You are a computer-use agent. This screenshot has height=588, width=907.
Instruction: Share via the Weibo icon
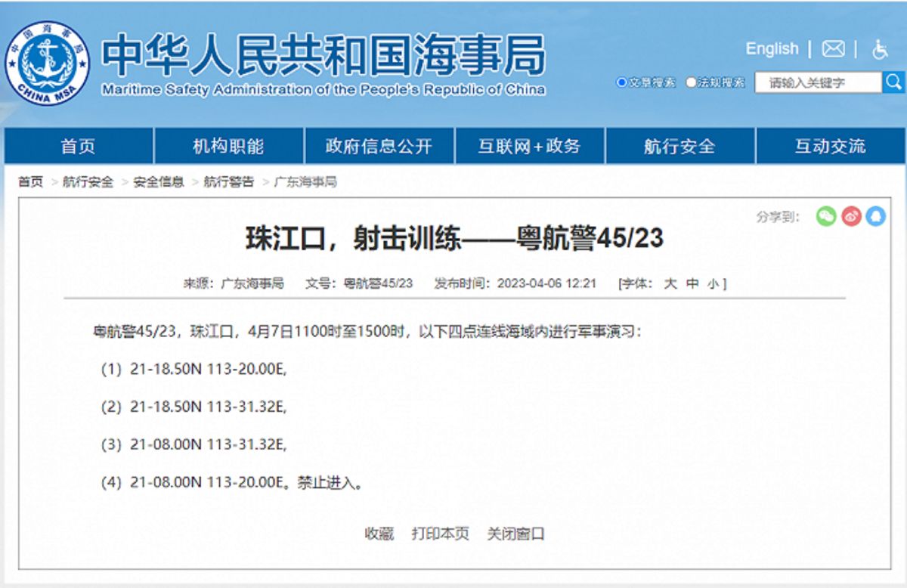[851, 216]
